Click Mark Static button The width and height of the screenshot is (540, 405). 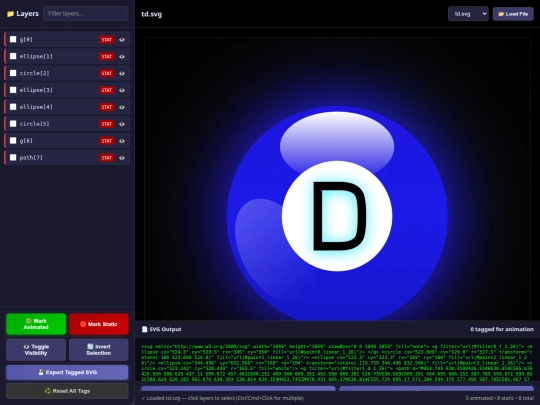(98, 324)
